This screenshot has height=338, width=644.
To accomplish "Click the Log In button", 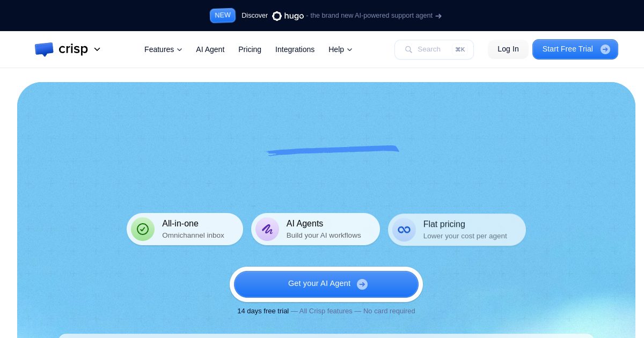I will pos(508,49).
